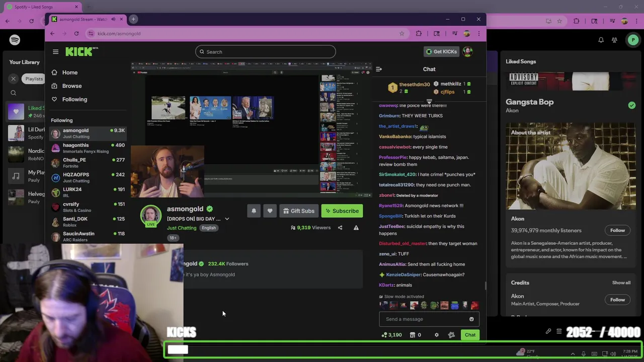Viewport: 644px width, 362px height.
Task: Show hidden system tray icons
Action: pyautogui.click(x=573, y=354)
